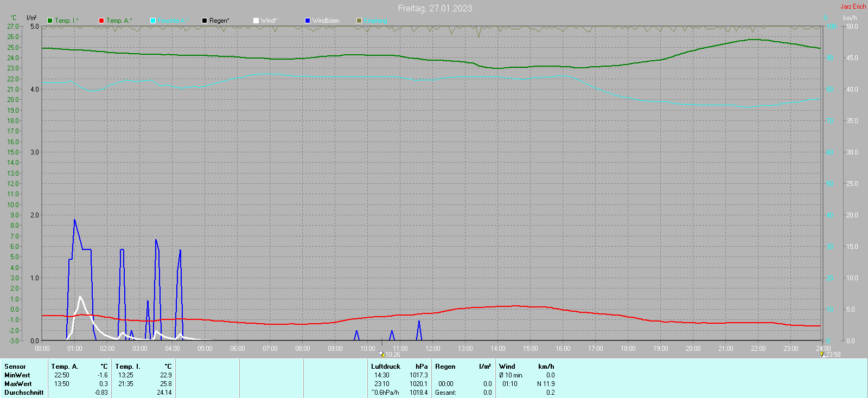The height and width of the screenshot is (398, 868).
Task: Click the '22.9' minimum inside temperature value
Action: coord(166,375)
